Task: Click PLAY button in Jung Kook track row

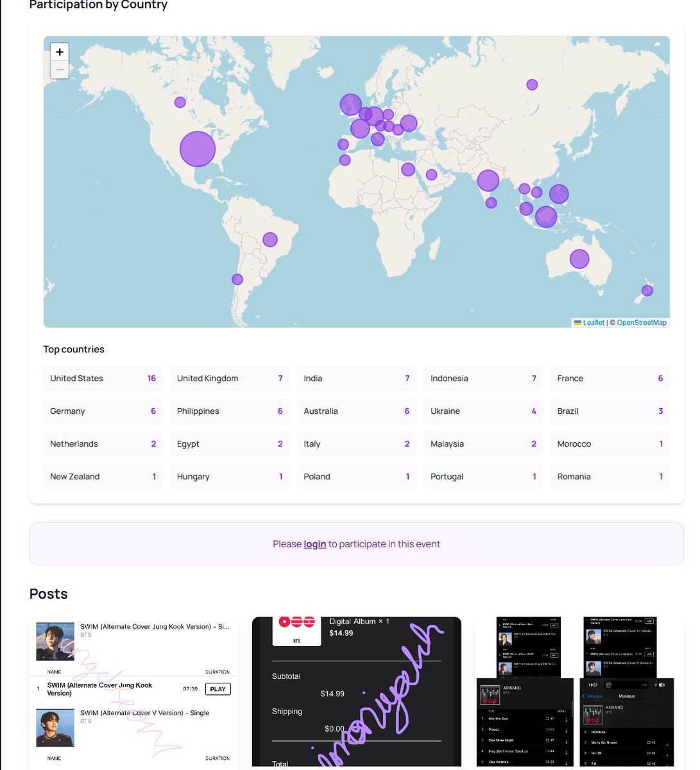Action: (218, 689)
